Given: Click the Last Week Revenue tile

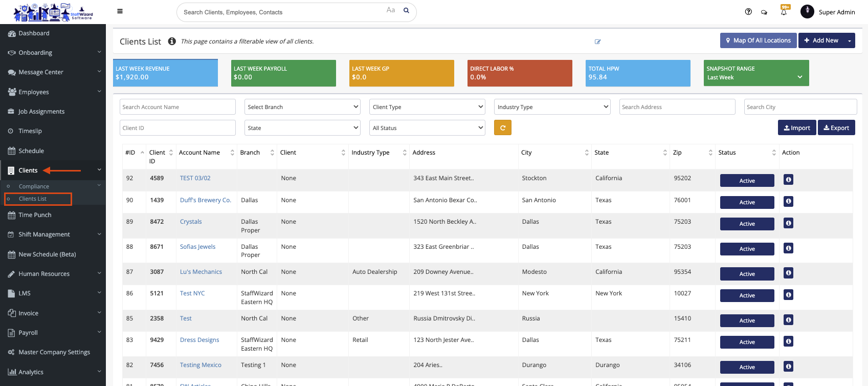Looking at the screenshot, I should (165, 73).
